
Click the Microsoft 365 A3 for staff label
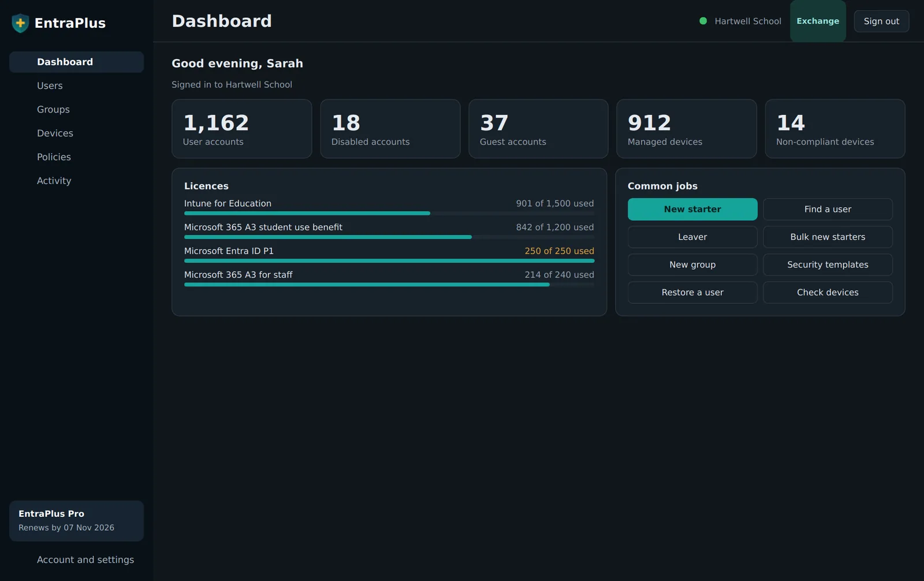point(238,274)
